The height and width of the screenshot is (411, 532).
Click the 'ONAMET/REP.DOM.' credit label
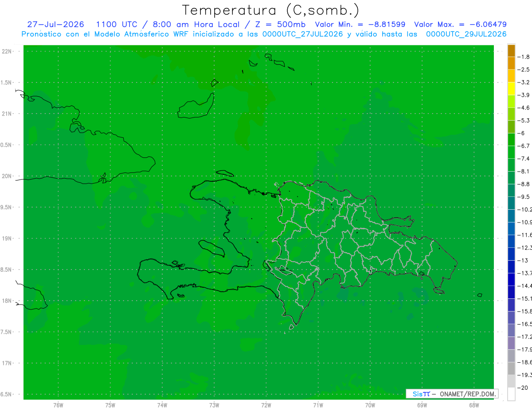468,394
